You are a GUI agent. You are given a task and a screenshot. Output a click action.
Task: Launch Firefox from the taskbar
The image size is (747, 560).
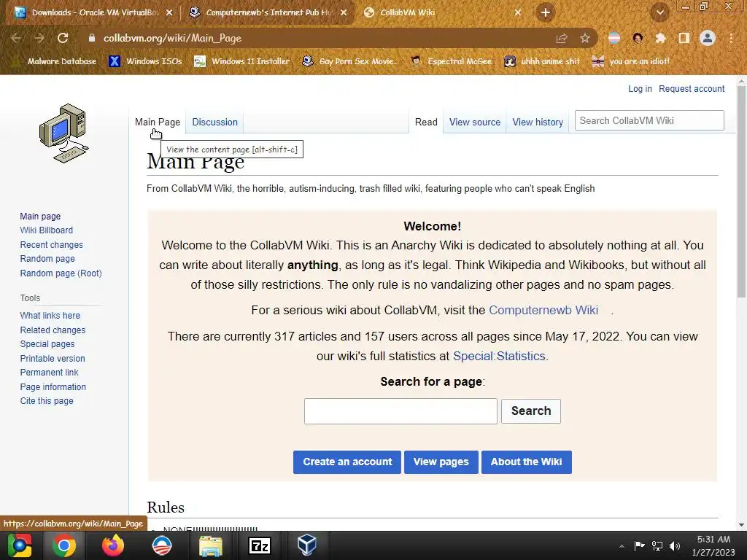pos(113,545)
